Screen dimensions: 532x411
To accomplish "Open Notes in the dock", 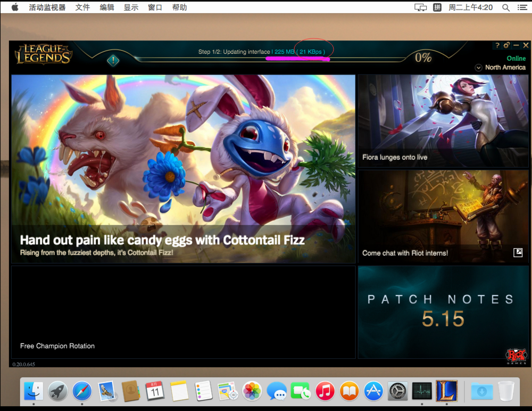I will pyautogui.click(x=179, y=391).
